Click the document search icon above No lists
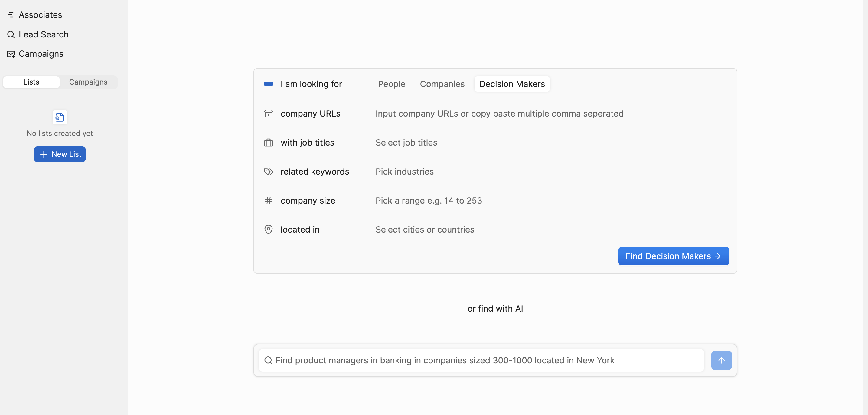868x415 pixels. (x=60, y=117)
